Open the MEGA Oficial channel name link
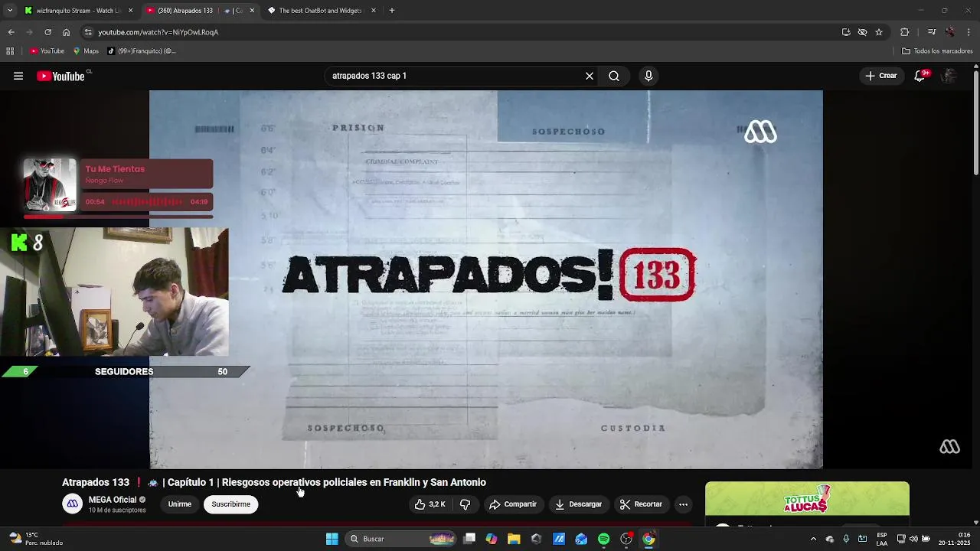The width and height of the screenshot is (980, 551). pos(113,500)
